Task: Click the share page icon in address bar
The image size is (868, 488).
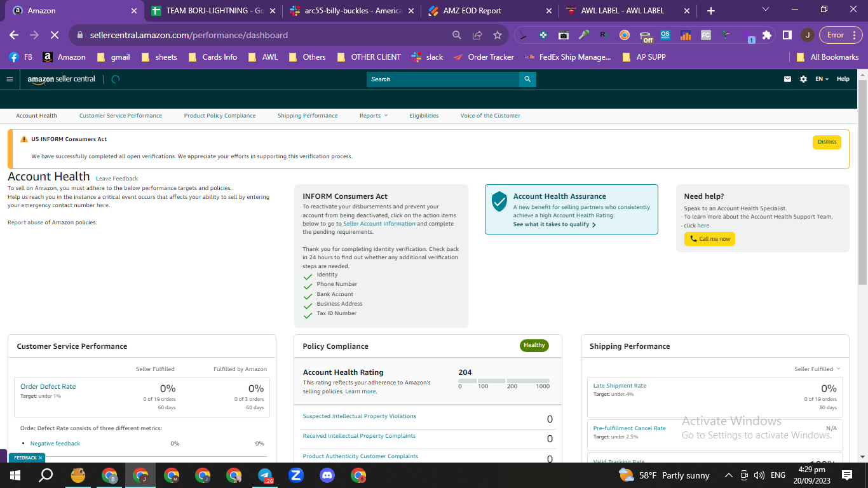Action: pyautogui.click(x=477, y=35)
